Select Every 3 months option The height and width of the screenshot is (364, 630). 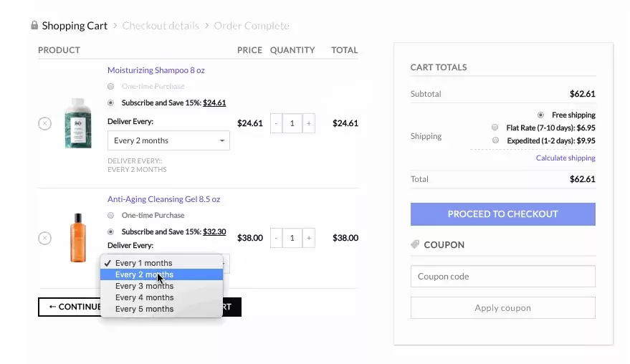(x=144, y=286)
